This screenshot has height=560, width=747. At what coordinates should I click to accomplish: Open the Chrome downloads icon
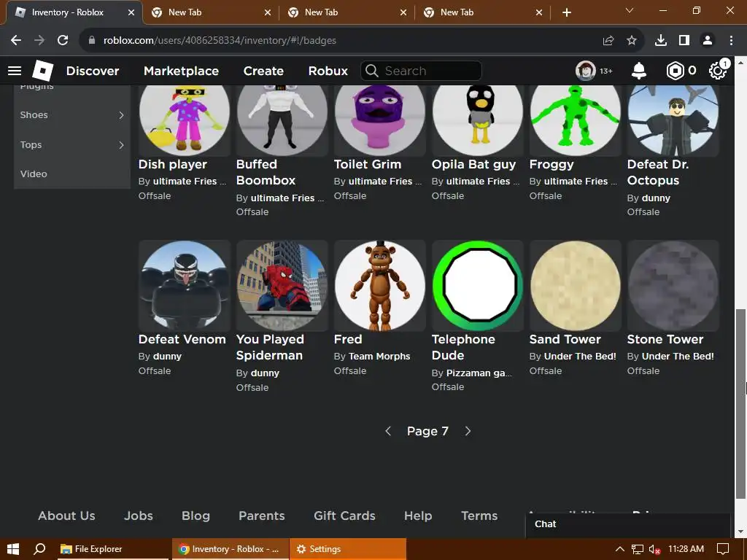[x=661, y=41]
